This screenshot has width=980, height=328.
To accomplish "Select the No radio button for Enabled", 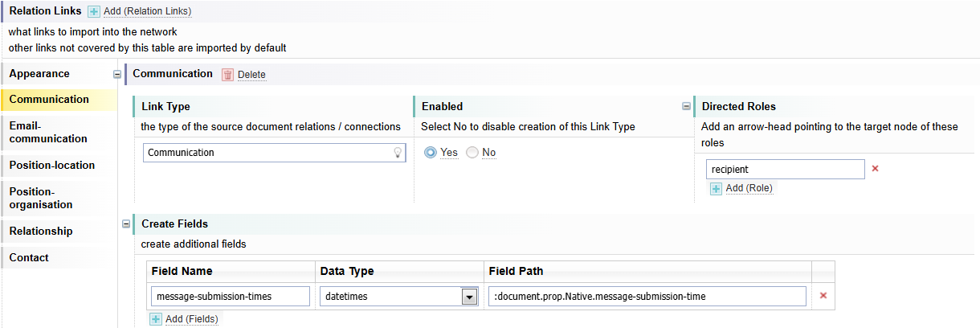I will coord(472,153).
